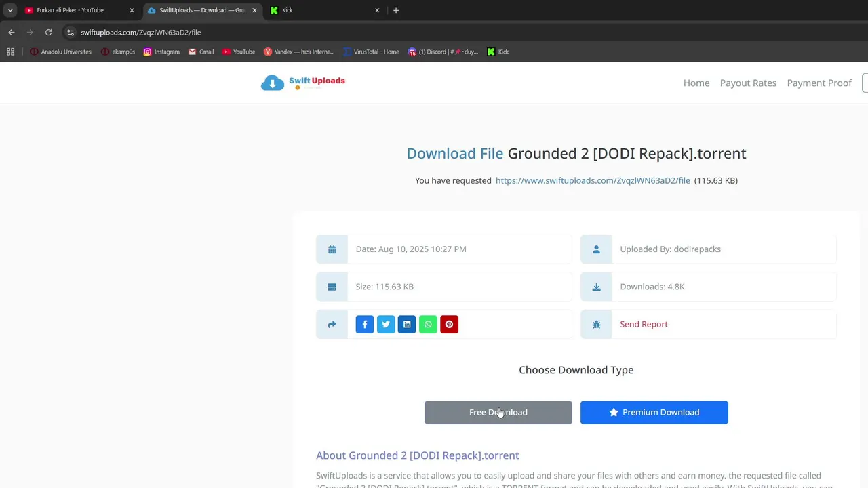Click Send Report link
Screen dimensions: 868x488
tap(644, 325)
